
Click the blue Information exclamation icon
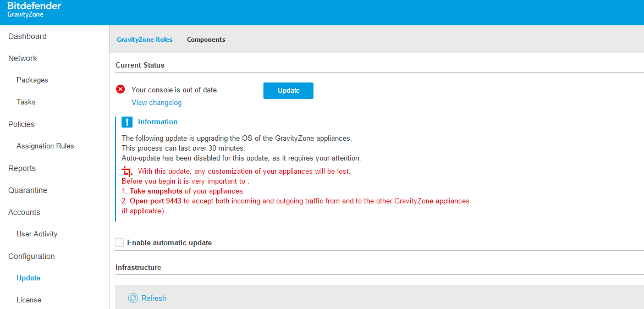127,122
